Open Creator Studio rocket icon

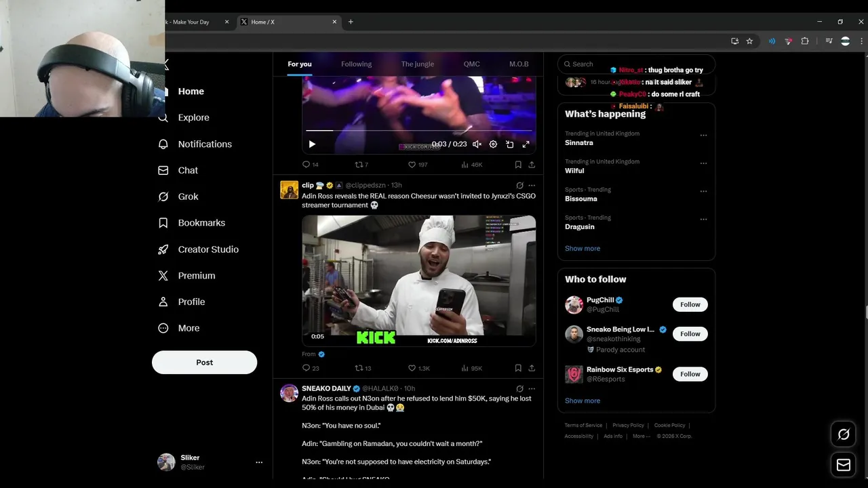point(163,249)
